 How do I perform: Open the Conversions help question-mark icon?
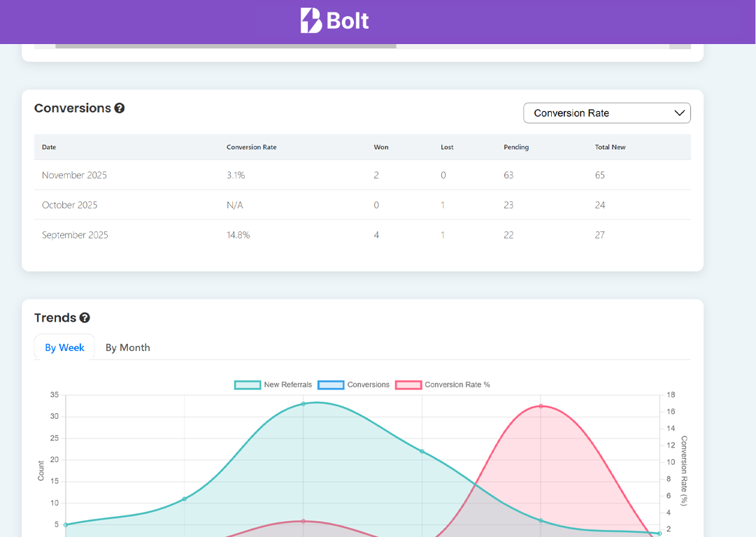coord(119,108)
